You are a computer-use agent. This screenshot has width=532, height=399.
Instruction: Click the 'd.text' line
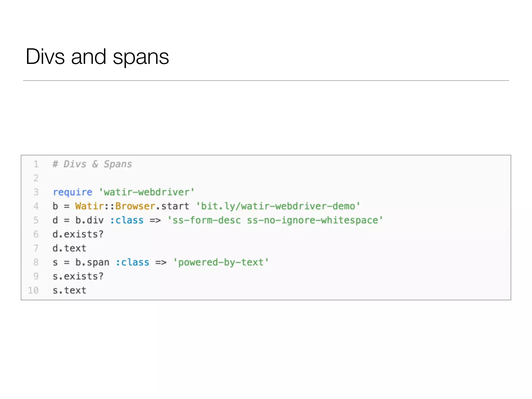click(x=69, y=248)
